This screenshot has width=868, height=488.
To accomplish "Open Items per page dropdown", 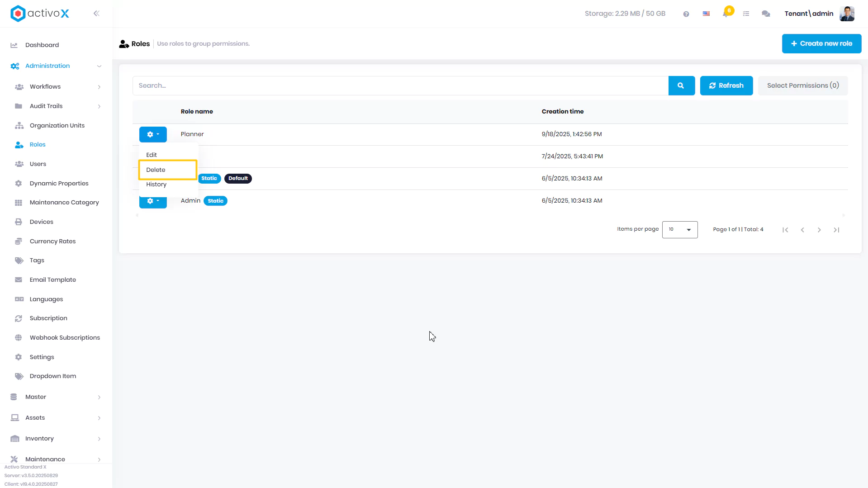I will point(680,230).
